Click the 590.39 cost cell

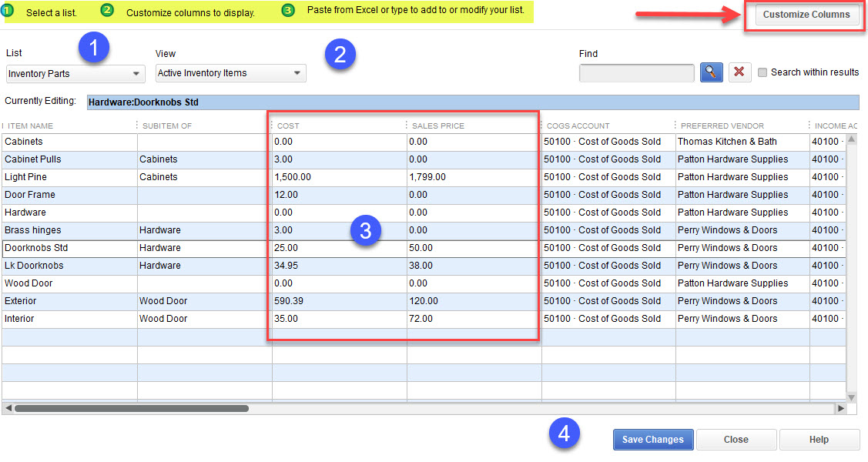click(x=340, y=301)
